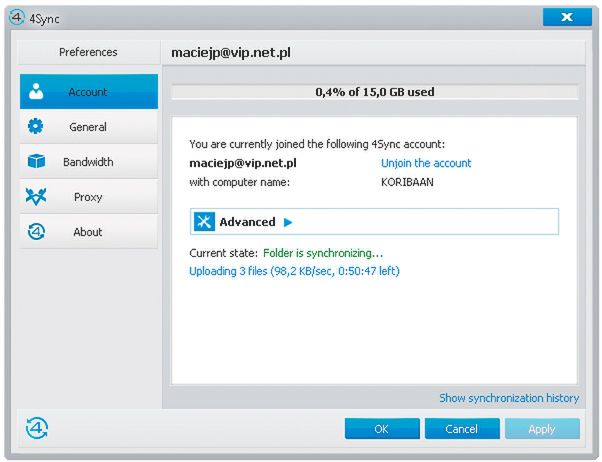Click the storage usage progress bar
The width and height of the screenshot is (602, 462).
(x=374, y=92)
